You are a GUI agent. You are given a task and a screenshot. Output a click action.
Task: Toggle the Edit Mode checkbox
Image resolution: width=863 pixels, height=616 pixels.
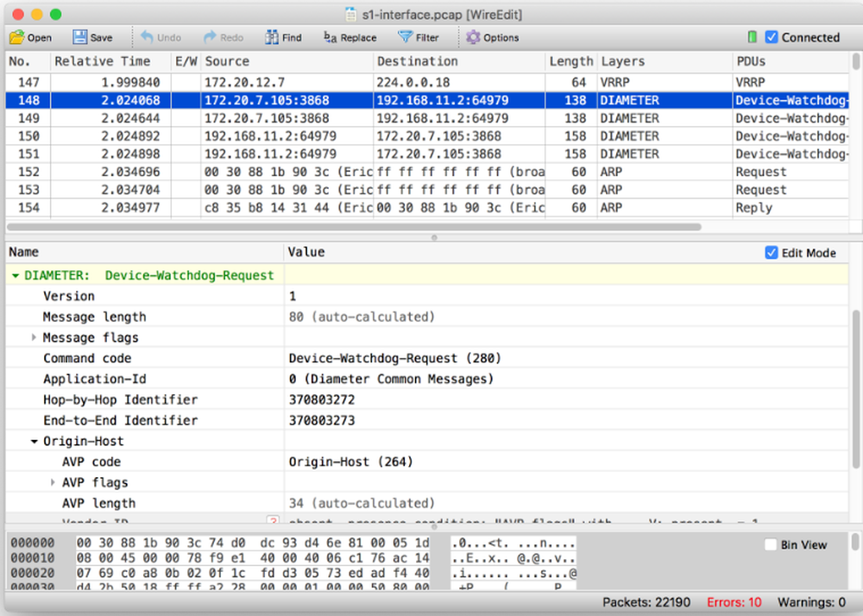pos(772,253)
